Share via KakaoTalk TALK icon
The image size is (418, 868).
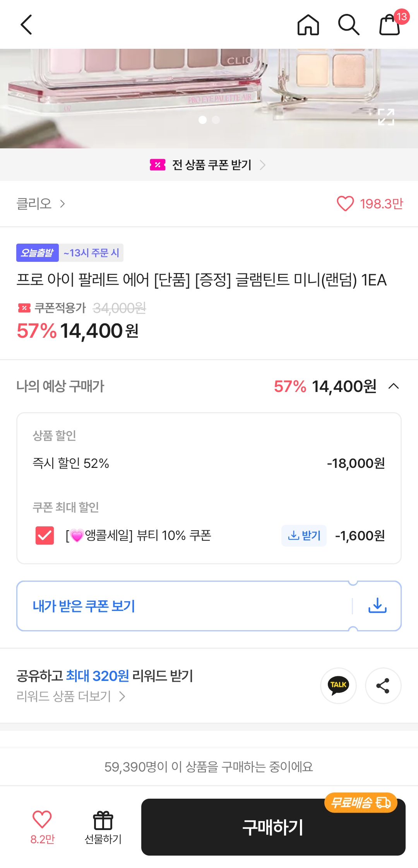[338, 685]
